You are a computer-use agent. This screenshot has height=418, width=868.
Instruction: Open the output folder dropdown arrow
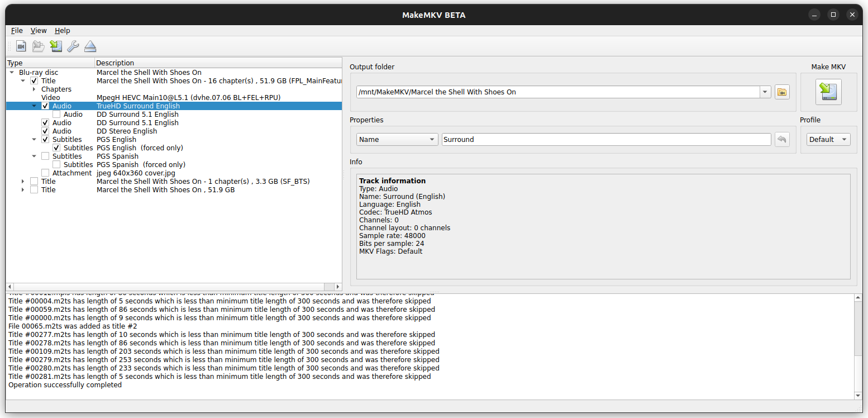pos(765,92)
